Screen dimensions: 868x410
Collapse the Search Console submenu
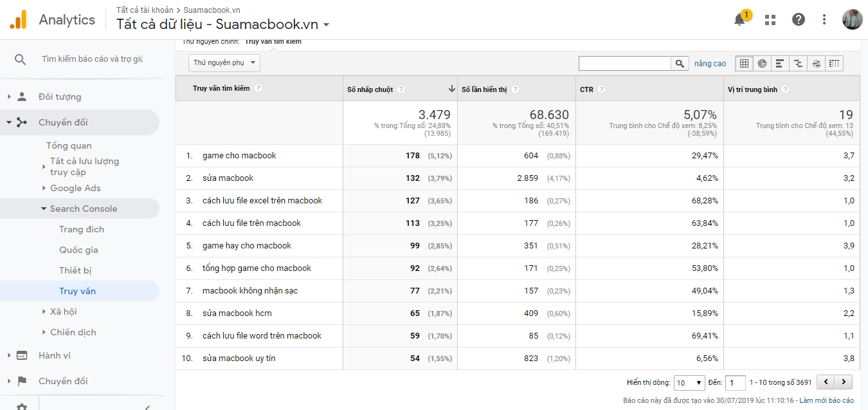44,209
